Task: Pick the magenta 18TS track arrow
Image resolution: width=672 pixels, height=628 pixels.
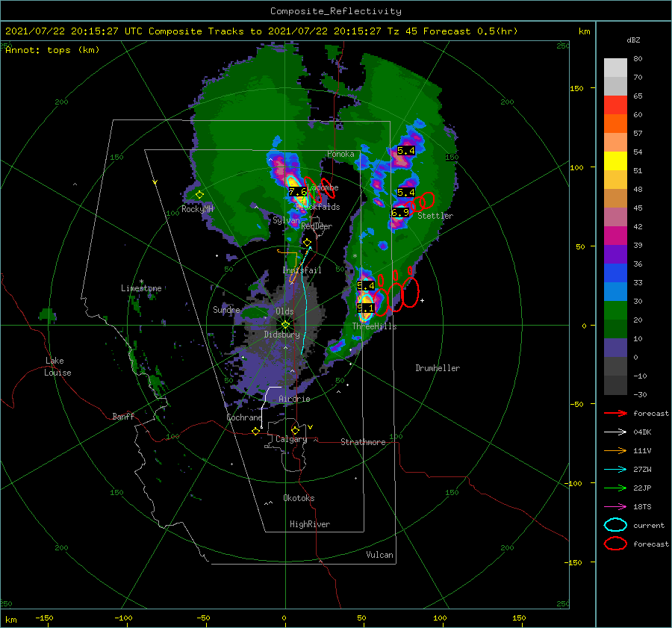Action: point(615,507)
